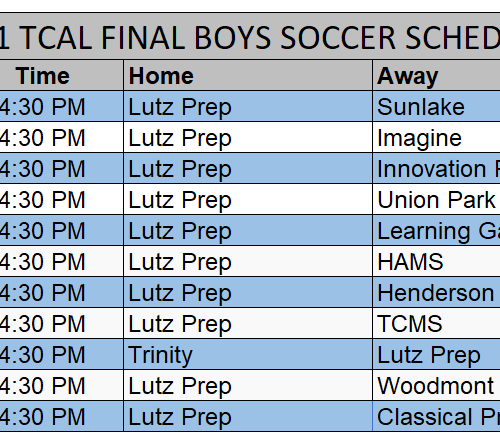The width and height of the screenshot is (500, 446).
Task: Select the Imagine away team cell
Action: point(436,138)
